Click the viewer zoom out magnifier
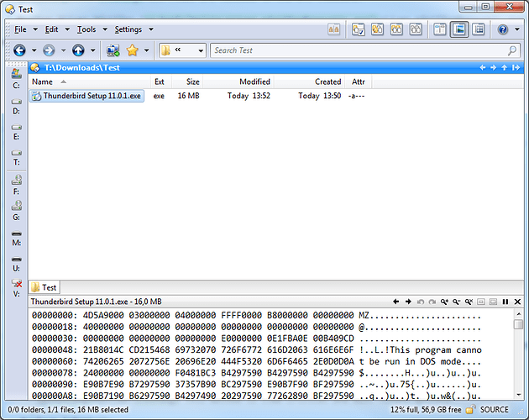The height and width of the screenshot is (420, 529). pos(457,302)
